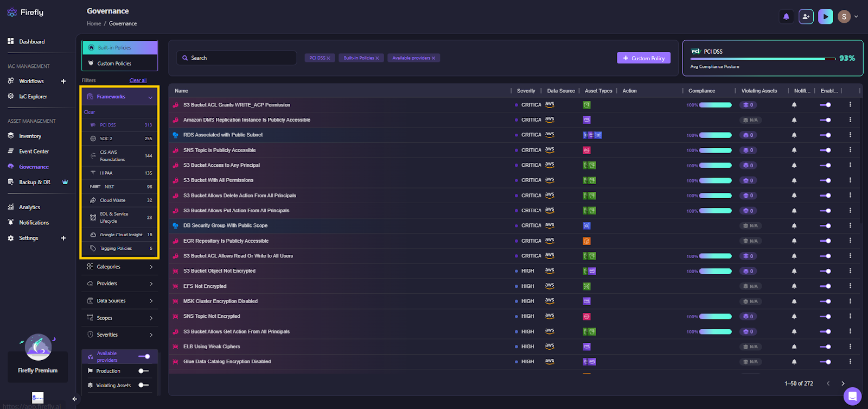This screenshot has height=409, width=868.
Task: Sort by the Severity column header
Action: click(x=526, y=91)
